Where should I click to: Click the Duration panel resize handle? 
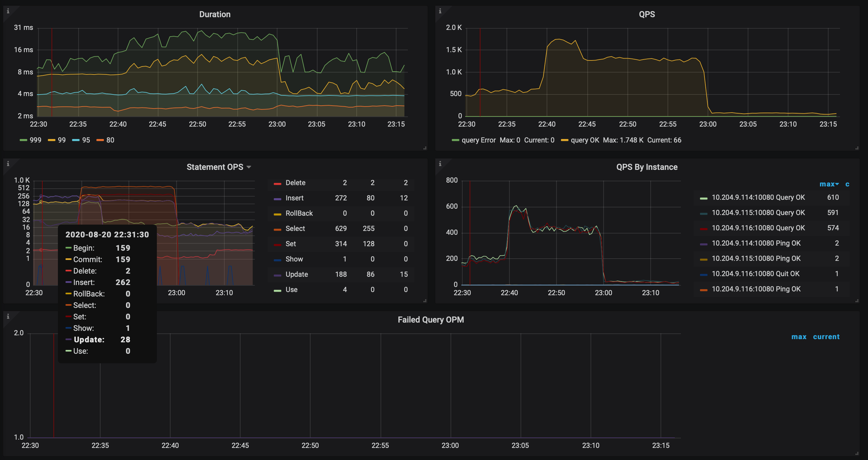[425, 148]
